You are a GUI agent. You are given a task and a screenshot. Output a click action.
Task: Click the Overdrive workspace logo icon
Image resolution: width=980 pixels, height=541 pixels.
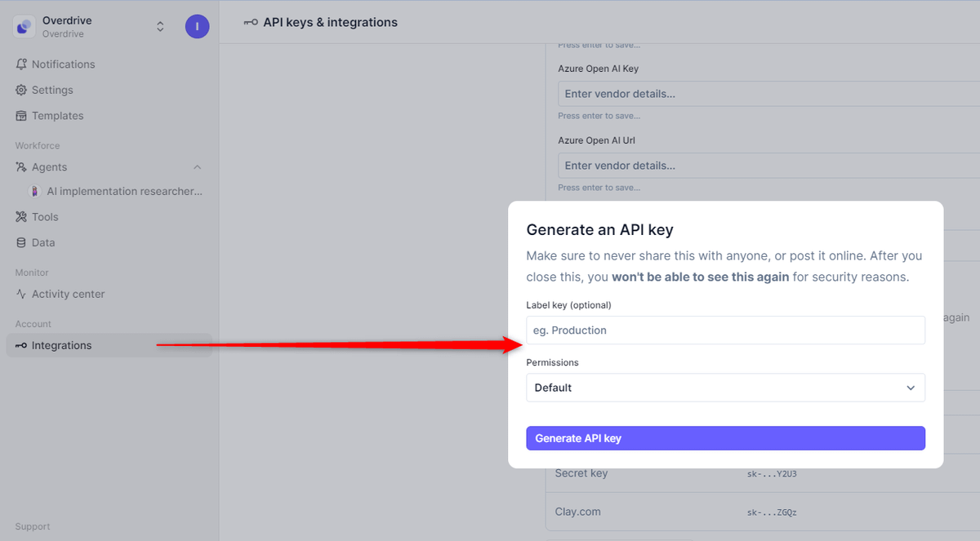coord(24,27)
